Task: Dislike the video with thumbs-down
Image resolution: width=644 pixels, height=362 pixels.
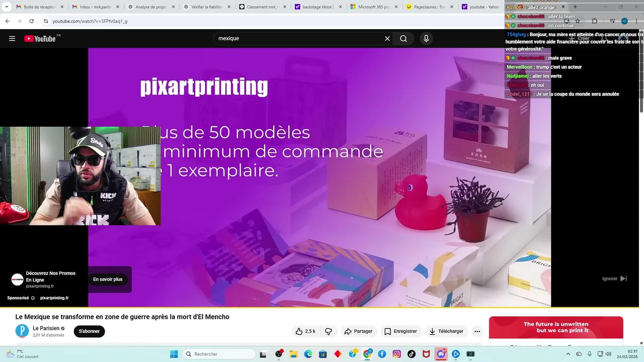Action: tap(329, 331)
